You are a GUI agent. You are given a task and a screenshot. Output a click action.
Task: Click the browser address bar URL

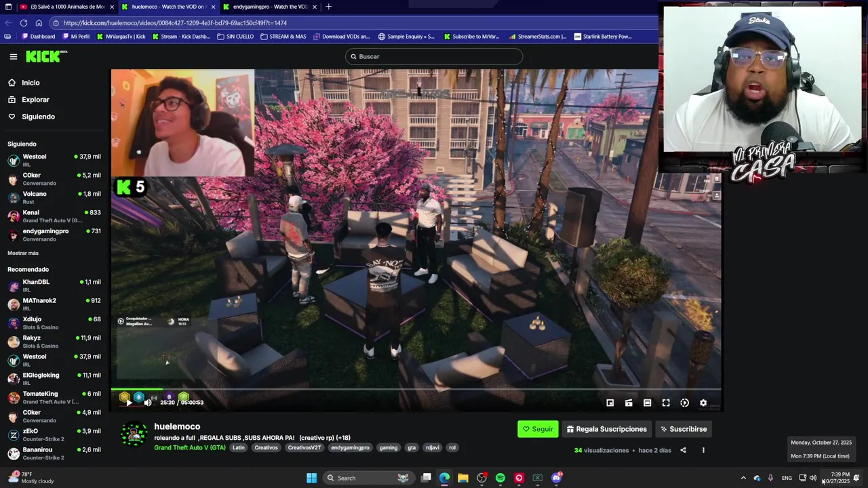[175, 22]
